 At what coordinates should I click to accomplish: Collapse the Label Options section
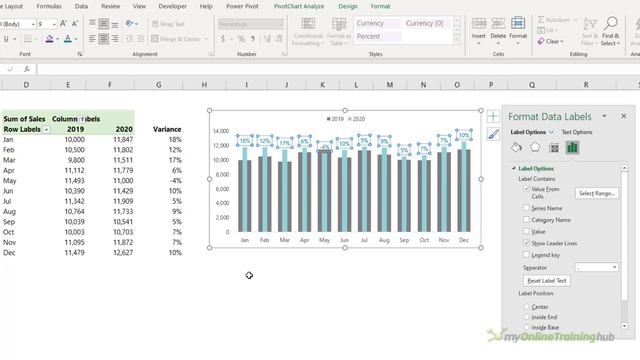pos(514,168)
